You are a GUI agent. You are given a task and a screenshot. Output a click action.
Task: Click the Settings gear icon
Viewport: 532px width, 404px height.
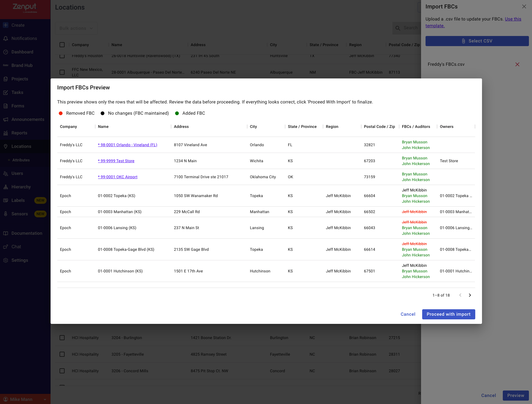(6, 260)
